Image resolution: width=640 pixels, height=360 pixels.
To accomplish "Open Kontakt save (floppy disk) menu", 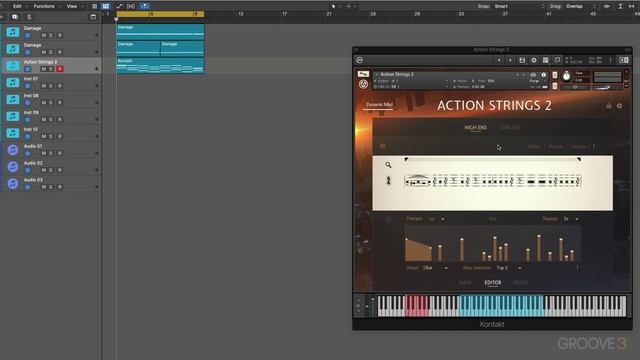I will tap(522, 60).
